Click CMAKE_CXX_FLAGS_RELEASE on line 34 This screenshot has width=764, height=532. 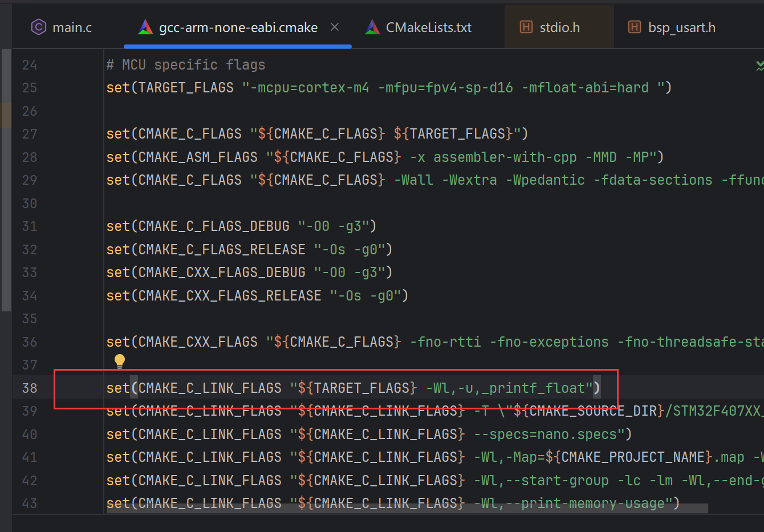coord(230,296)
